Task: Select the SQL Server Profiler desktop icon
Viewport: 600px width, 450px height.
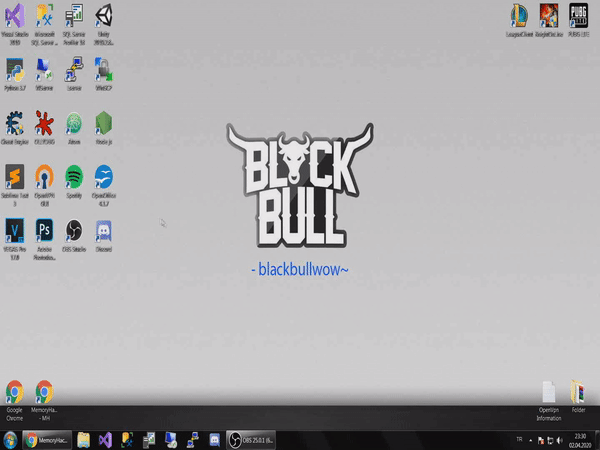Action: (x=74, y=24)
